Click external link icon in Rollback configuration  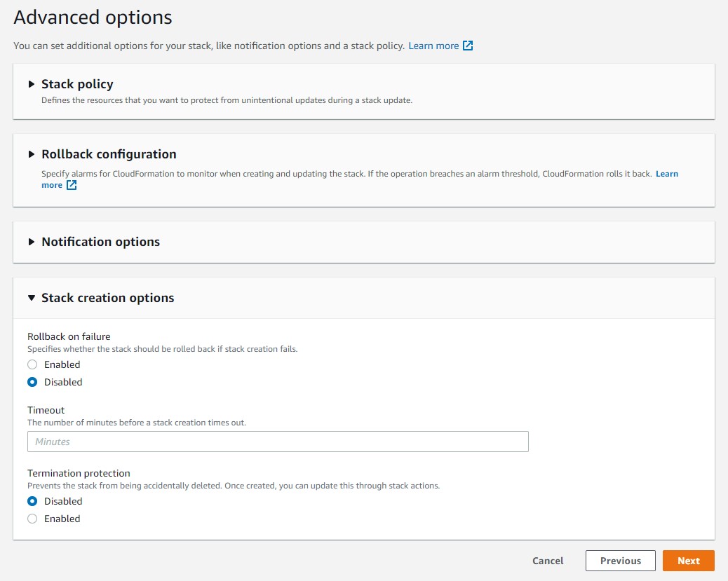pos(71,185)
